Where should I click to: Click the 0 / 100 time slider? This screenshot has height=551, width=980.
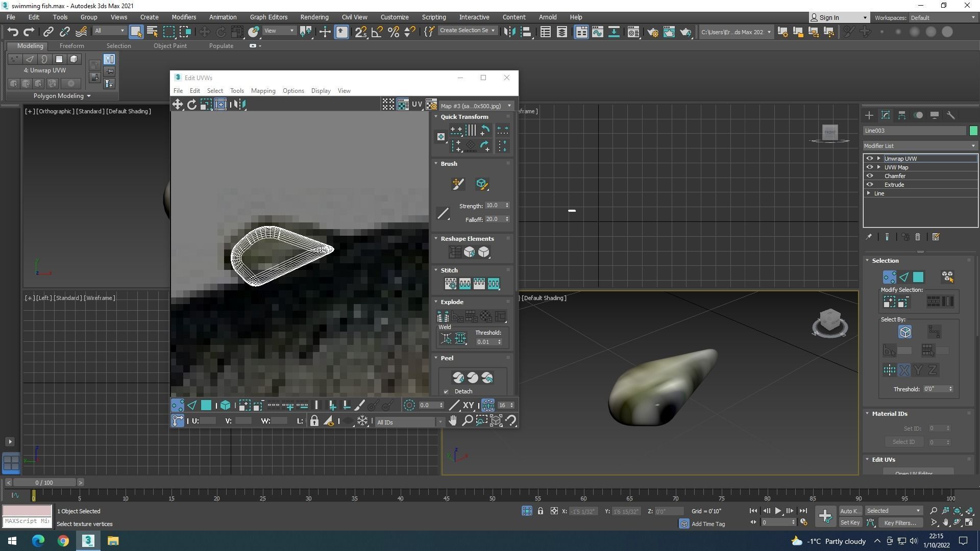(x=44, y=483)
